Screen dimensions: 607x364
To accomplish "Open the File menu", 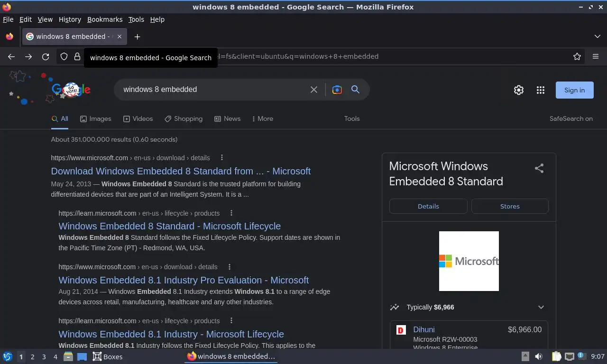I will 8,19.
